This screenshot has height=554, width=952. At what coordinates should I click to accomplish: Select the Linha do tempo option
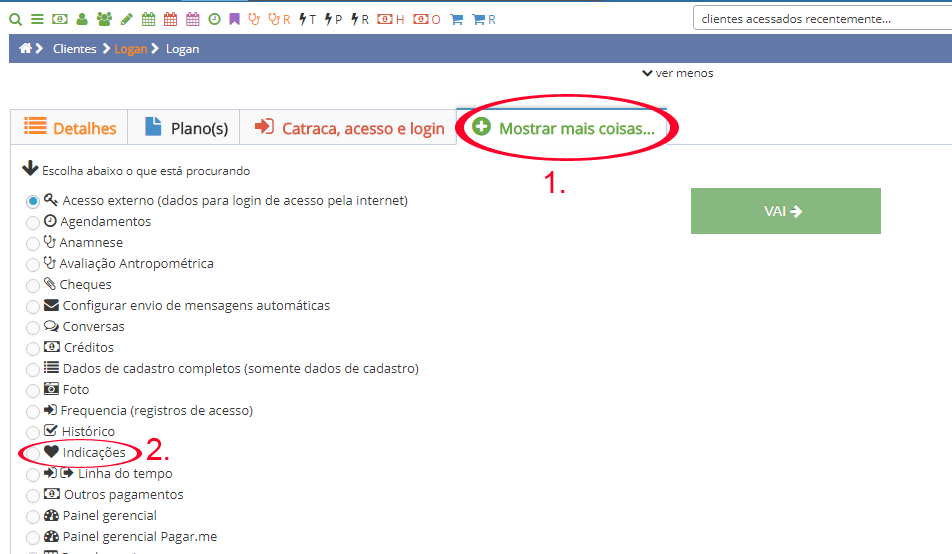[x=33, y=475]
